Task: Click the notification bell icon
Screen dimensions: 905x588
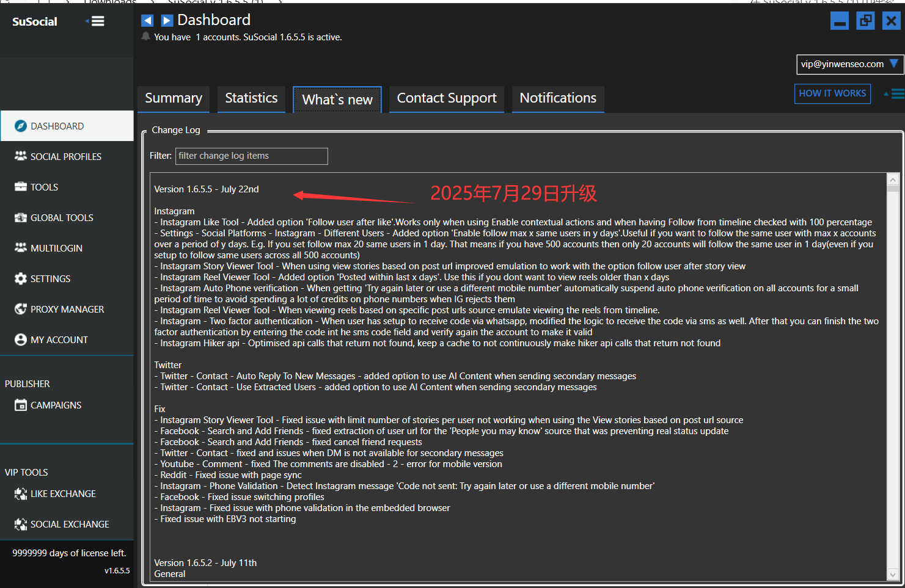Action: (145, 37)
